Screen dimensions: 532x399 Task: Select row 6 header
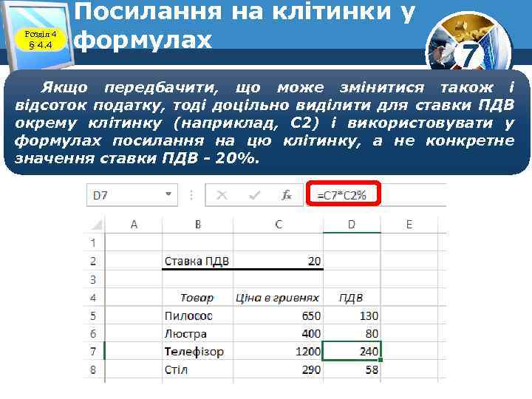(x=94, y=334)
